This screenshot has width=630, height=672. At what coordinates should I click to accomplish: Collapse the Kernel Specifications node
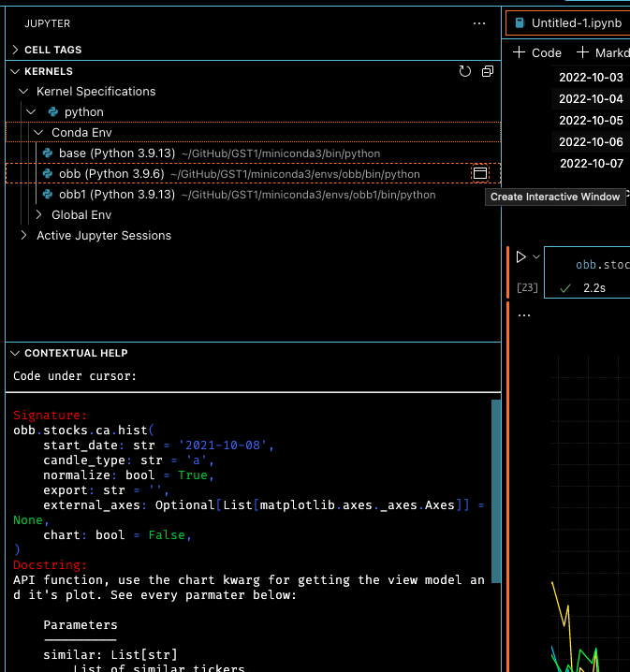pos(24,92)
